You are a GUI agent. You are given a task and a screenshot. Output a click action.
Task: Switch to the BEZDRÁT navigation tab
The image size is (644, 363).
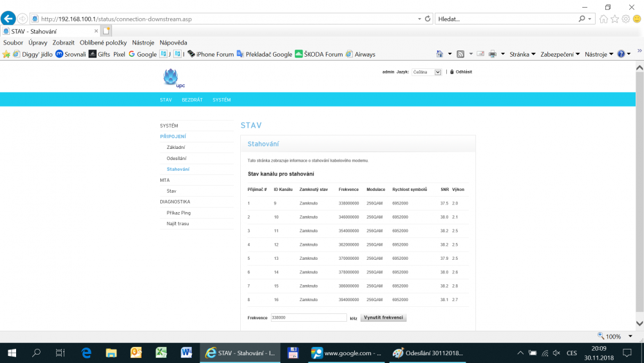192,100
